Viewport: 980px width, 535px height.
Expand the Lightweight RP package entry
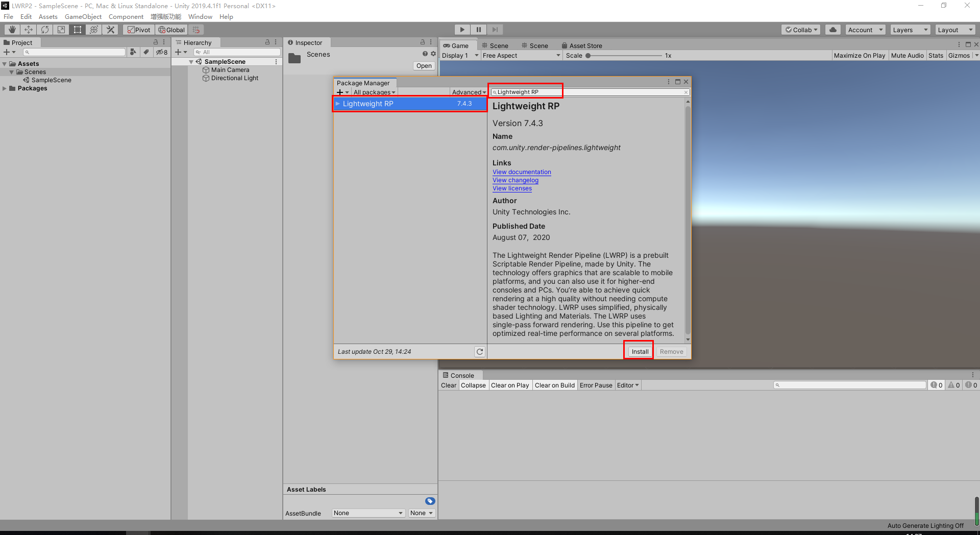tap(337, 104)
